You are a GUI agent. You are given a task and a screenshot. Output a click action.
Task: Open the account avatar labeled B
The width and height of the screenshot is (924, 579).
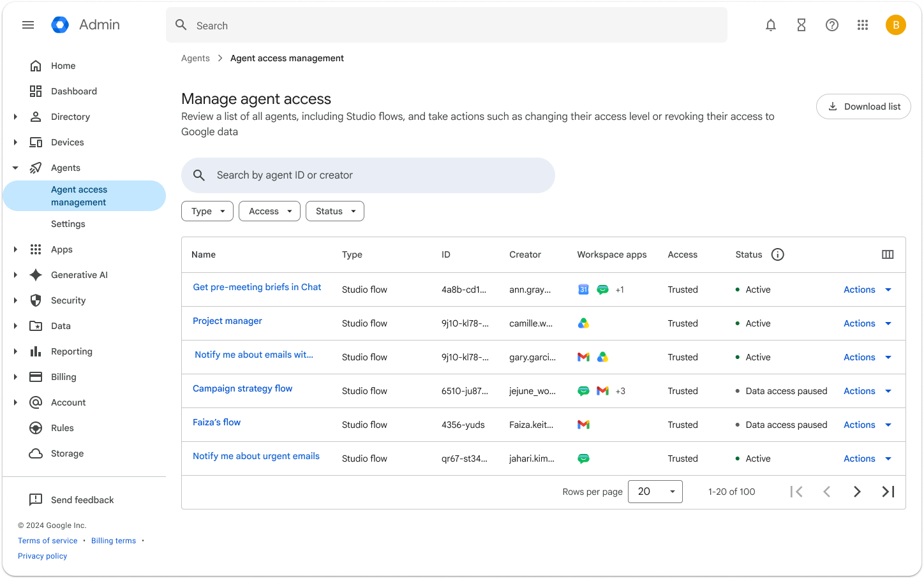click(x=896, y=25)
